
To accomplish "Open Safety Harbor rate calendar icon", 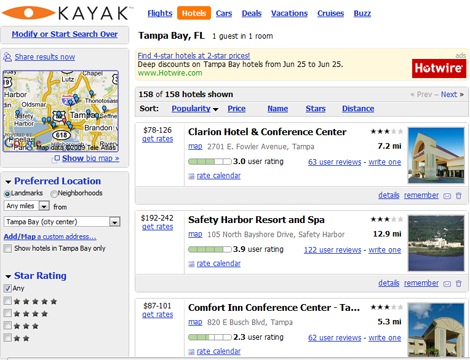I will point(191,264).
